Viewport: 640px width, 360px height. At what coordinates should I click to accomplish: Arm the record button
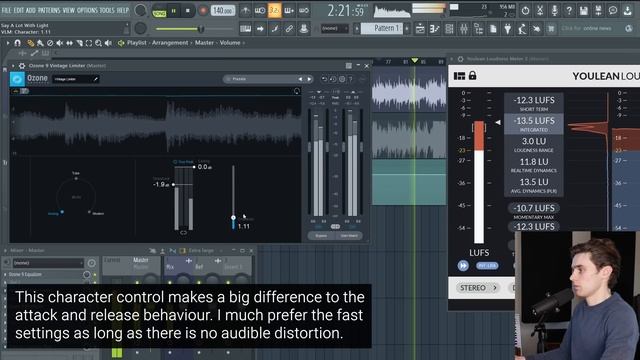pos(202,11)
